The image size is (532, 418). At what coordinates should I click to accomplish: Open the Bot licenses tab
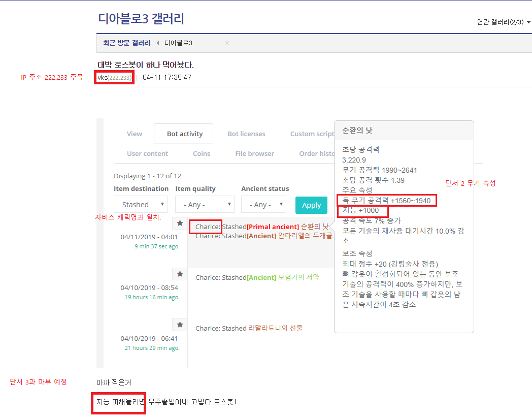246,134
